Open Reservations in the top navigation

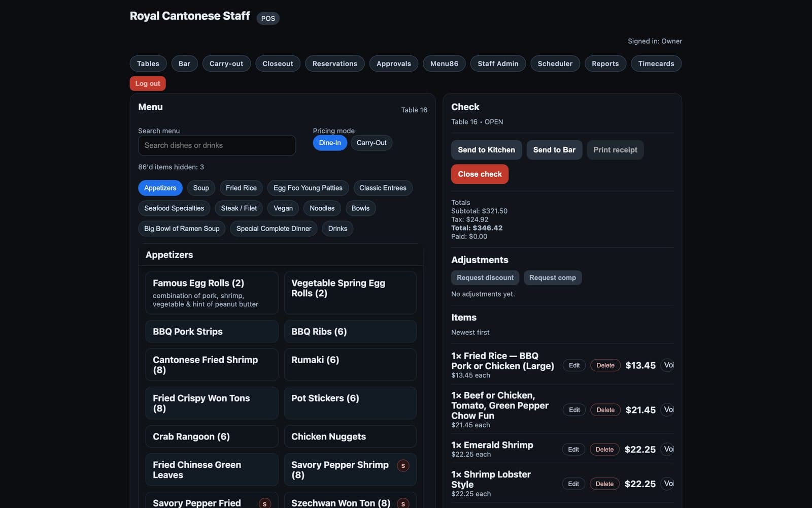click(x=335, y=63)
